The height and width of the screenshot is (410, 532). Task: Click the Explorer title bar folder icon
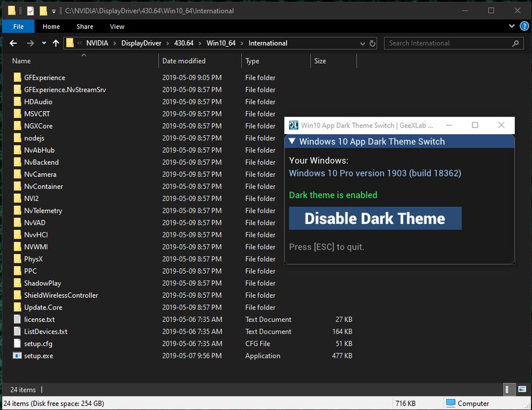[12, 11]
